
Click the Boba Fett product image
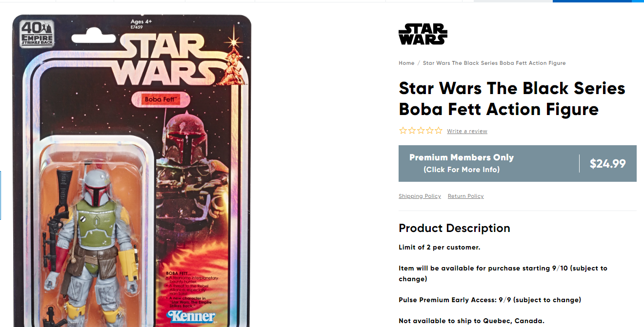[x=132, y=171]
